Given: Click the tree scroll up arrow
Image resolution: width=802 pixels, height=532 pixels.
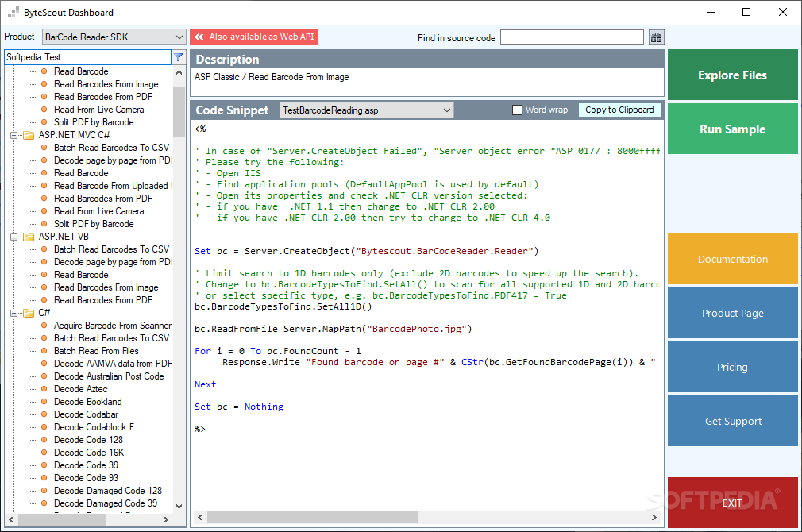Looking at the screenshot, I should tap(179, 72).
